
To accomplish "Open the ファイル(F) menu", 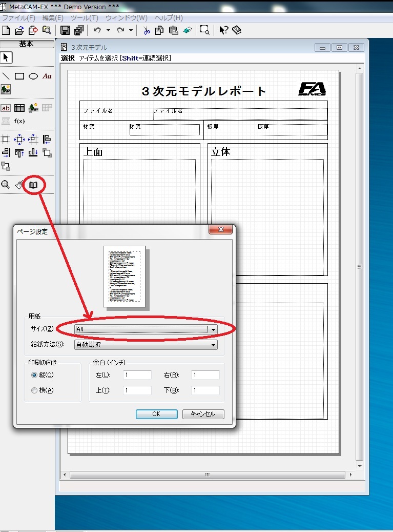I will (18, 18).
